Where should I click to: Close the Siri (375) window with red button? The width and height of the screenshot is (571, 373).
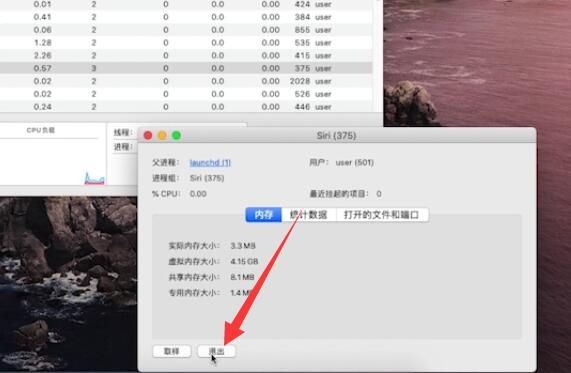pyautogui.click(x=148, y=136)
